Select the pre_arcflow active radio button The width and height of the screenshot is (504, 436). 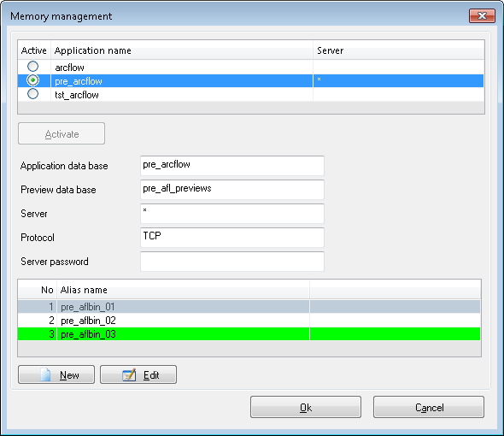pos(32,80)
